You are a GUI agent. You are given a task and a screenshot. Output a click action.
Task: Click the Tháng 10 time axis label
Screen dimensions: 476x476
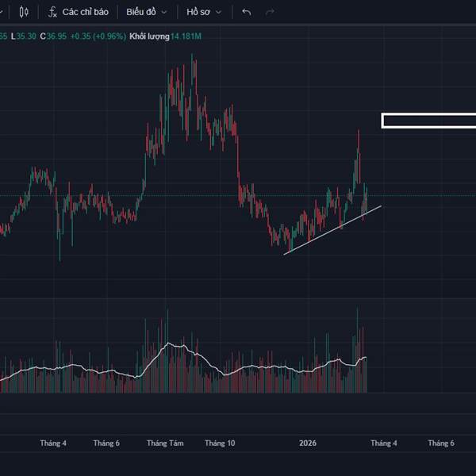220,443
